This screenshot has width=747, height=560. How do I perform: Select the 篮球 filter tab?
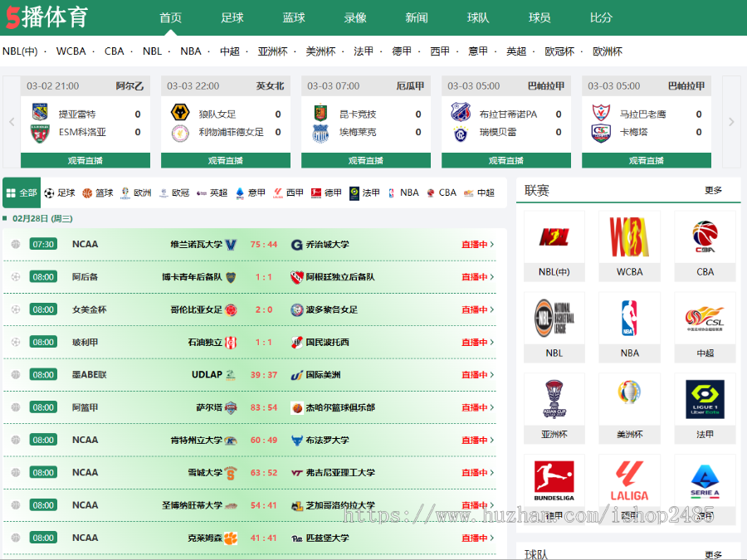coord(98,192)
